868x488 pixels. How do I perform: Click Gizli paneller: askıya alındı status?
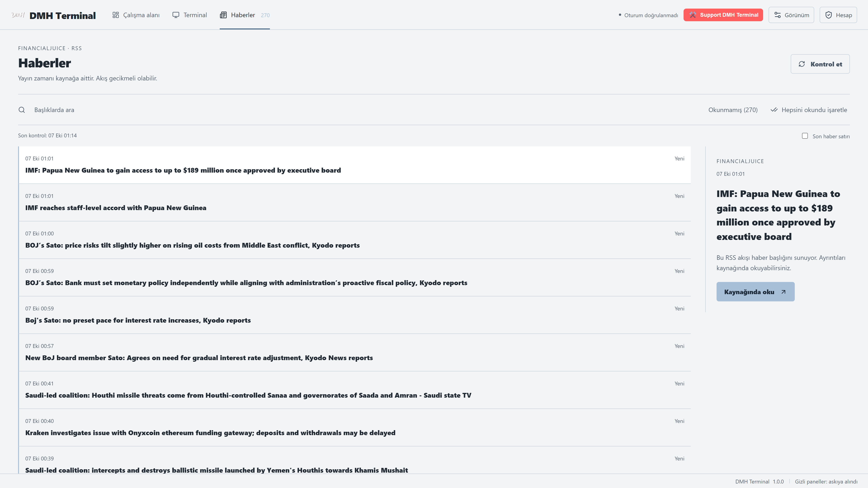click(826, 482)
